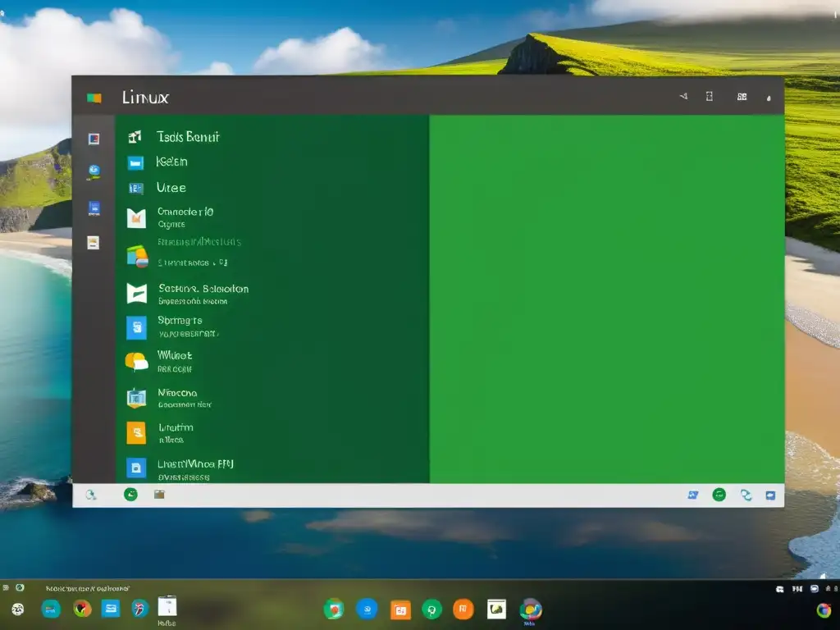
Task: Open the white round launcher icon in the taskbar
Action: click(x=18, y=609)
